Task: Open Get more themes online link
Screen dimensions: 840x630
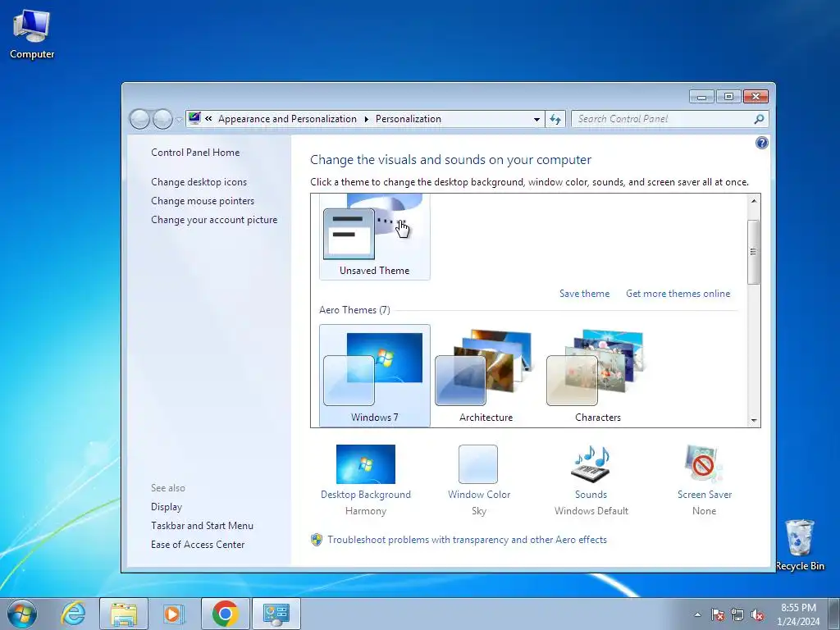Action: tap(678, 294)
